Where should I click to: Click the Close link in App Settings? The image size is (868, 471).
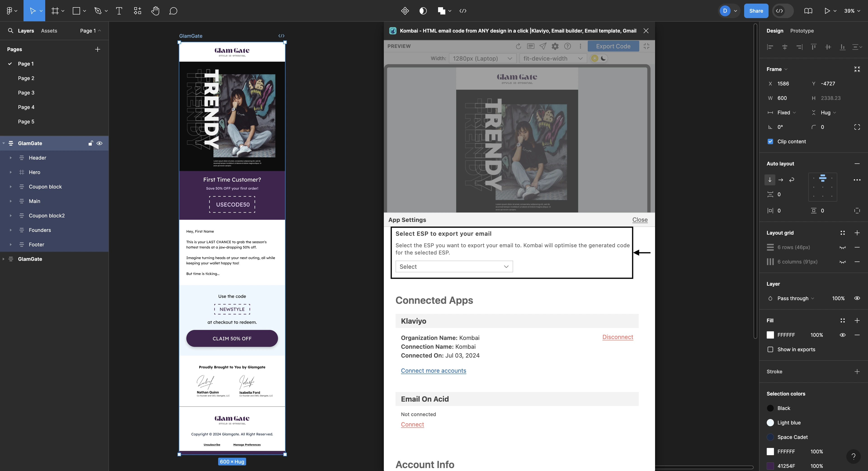pyautogui.click(x=640, y=220)
